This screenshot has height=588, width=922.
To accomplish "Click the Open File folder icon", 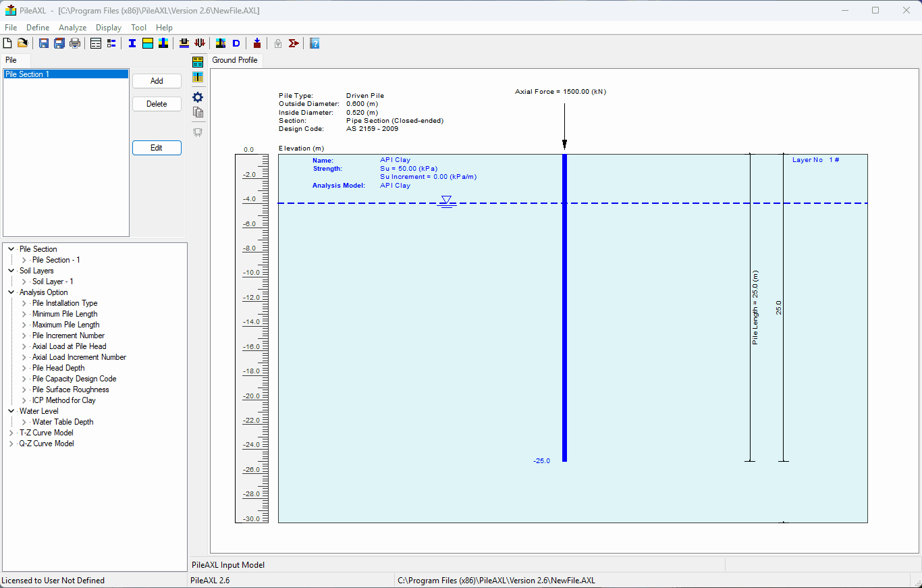I will [22, 43].
